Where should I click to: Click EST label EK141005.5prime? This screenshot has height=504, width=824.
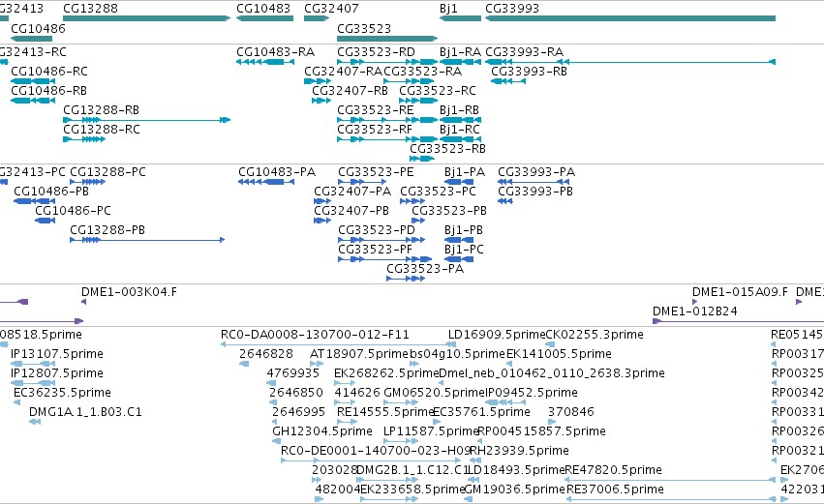[x=559, y=354]
